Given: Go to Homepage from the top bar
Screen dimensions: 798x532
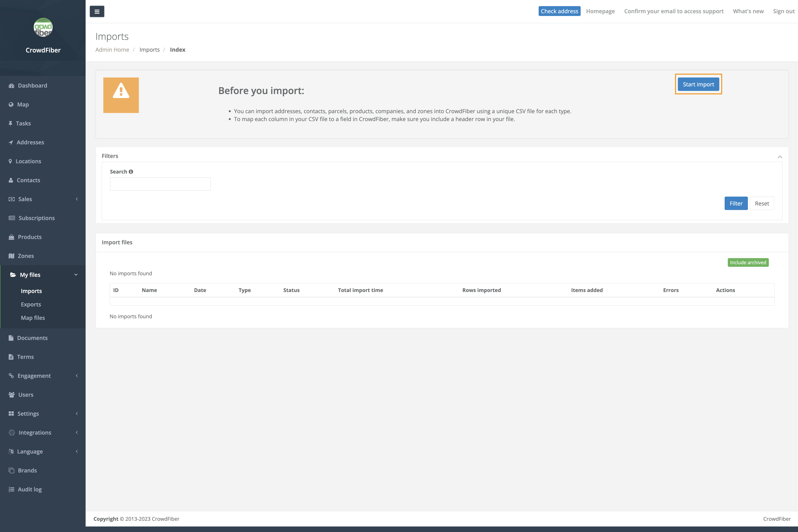Looking at the screenshot, I should pos(600,11).
